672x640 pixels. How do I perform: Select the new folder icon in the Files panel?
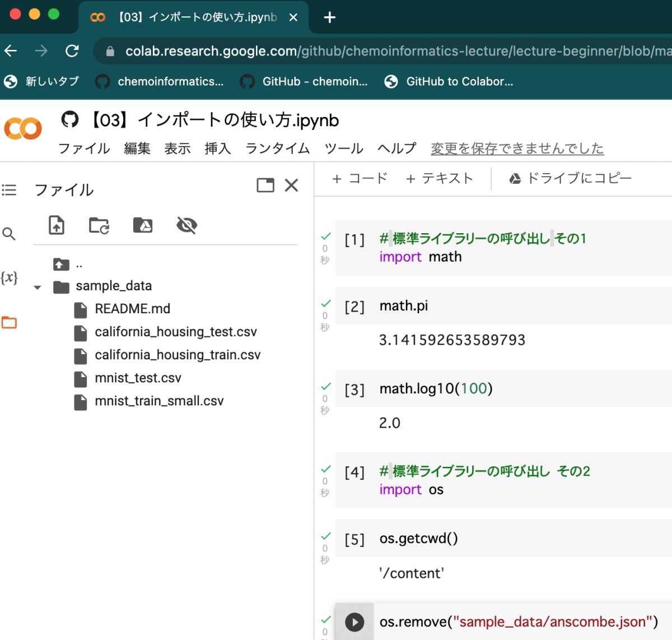coord(99,225)
